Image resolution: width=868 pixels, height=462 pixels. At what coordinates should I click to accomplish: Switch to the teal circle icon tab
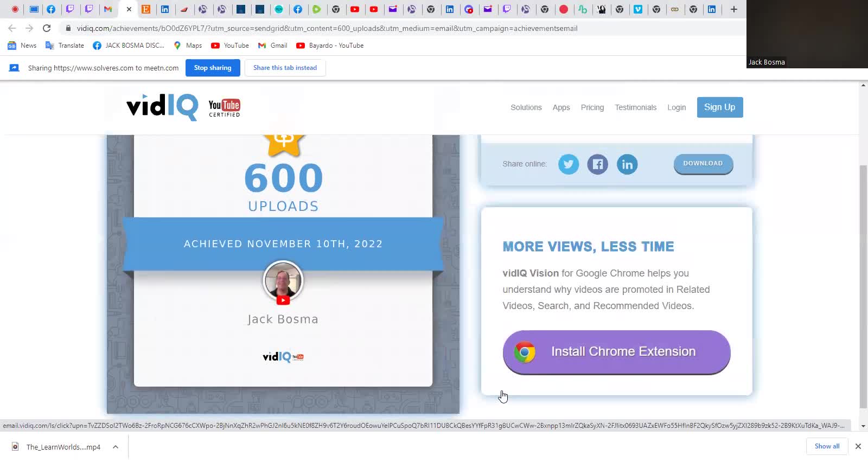point(278,9)
